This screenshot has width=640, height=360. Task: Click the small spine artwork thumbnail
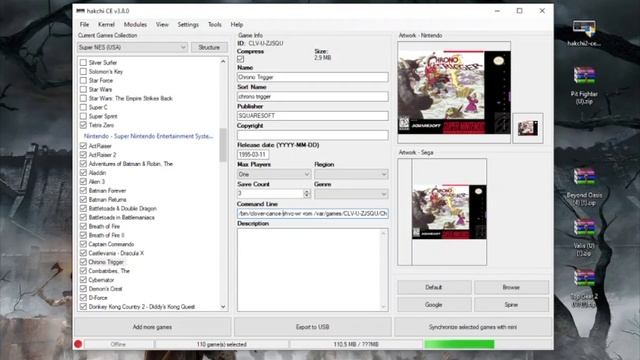(528, 128)
